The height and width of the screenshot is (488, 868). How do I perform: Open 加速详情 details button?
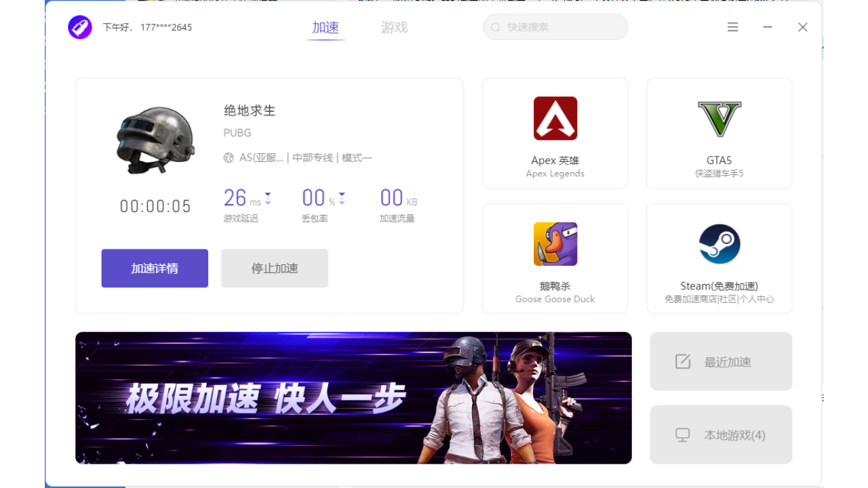(155, 268)
